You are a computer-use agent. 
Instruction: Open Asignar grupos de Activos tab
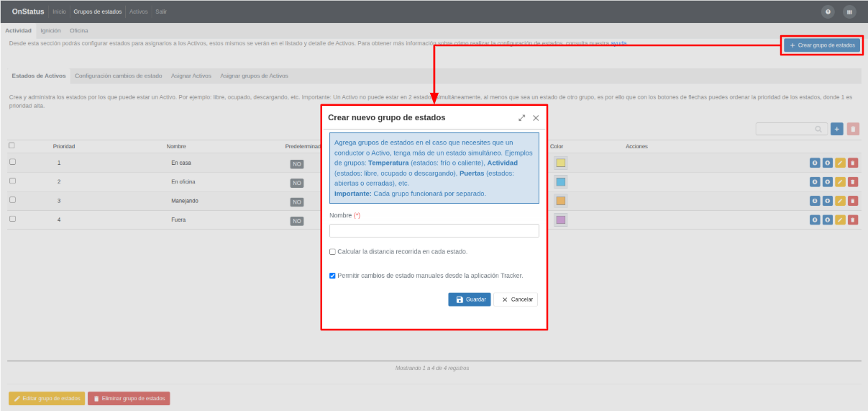click(254, 76)
